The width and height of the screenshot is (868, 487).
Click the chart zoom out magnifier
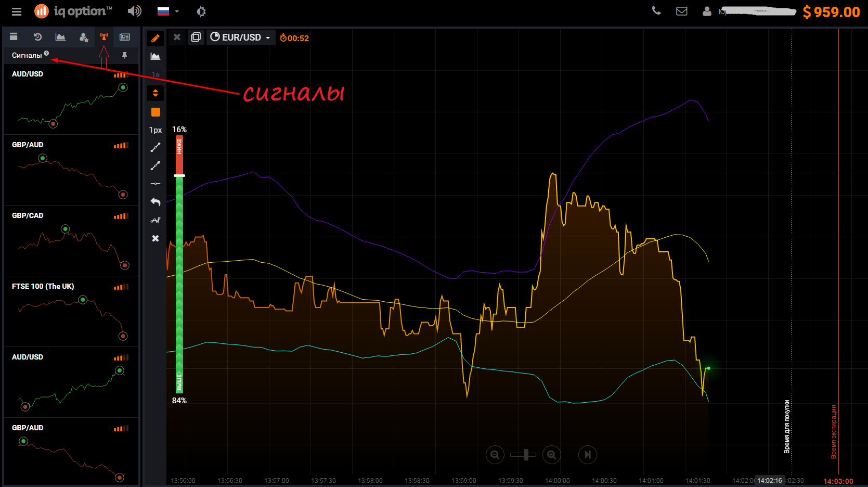click(495, 455)
